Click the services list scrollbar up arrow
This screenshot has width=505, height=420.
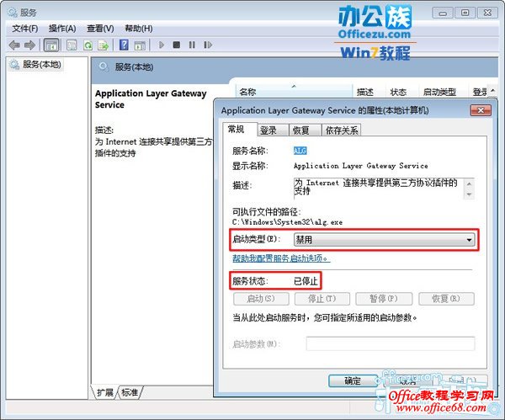(x=493, y=91)
